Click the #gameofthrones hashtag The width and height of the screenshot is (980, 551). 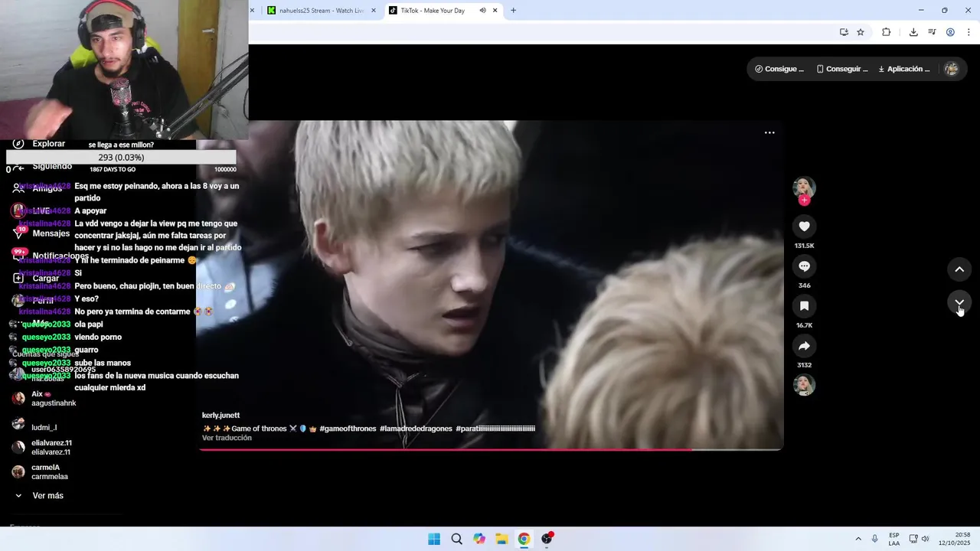(x=348, y=429)
